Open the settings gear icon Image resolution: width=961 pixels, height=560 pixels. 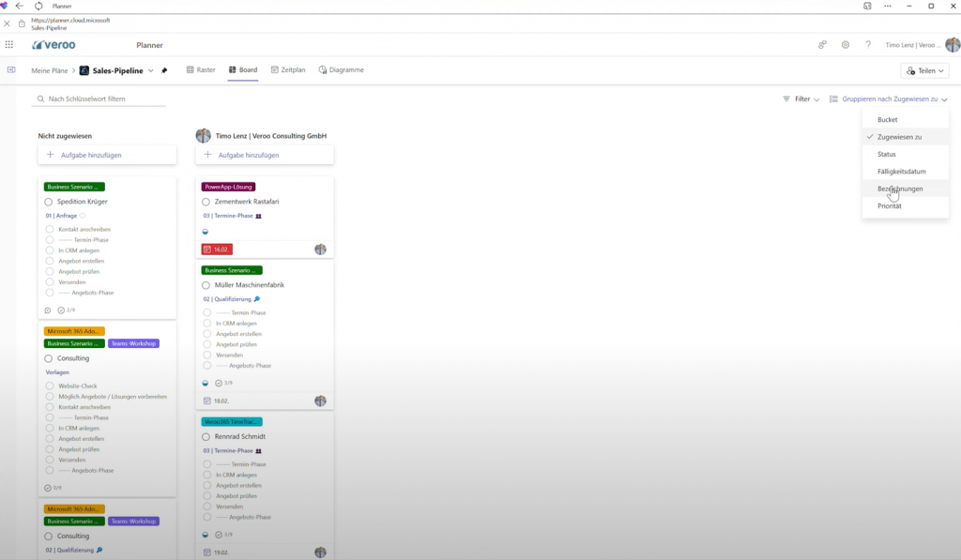point(846,45)
